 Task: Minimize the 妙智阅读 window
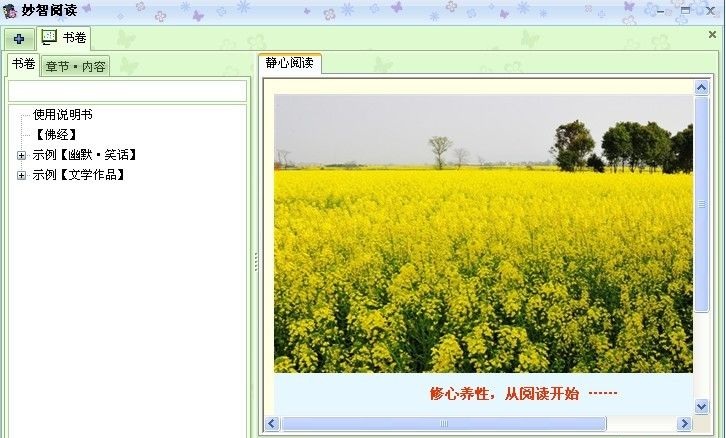(661, 12)
